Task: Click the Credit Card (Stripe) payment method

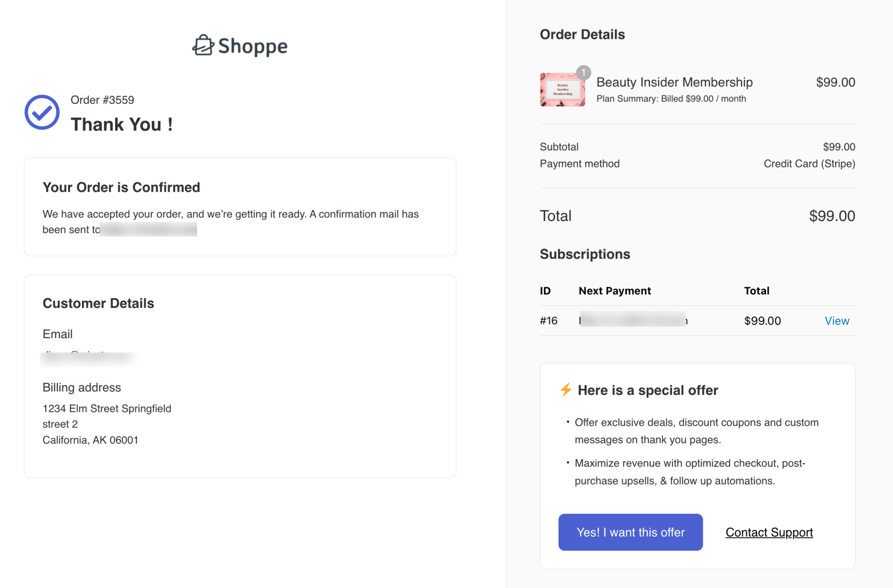Action: click(809, 163)
